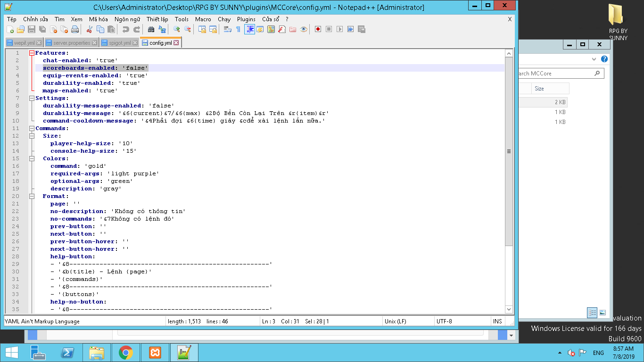Expand the Explorer ribbon chevron
Screen dimensions: 644x362
click(x=594, y=59)
